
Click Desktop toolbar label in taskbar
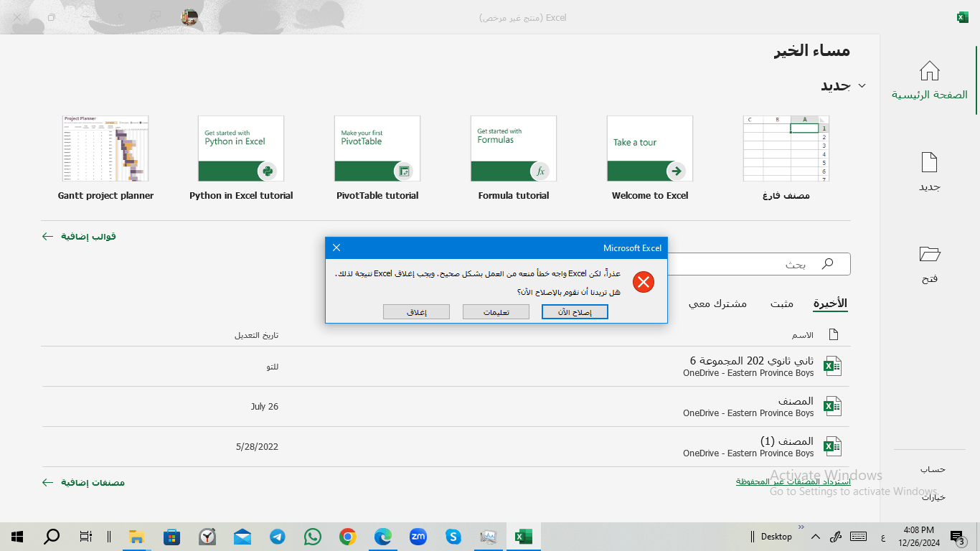click(776, 536)
